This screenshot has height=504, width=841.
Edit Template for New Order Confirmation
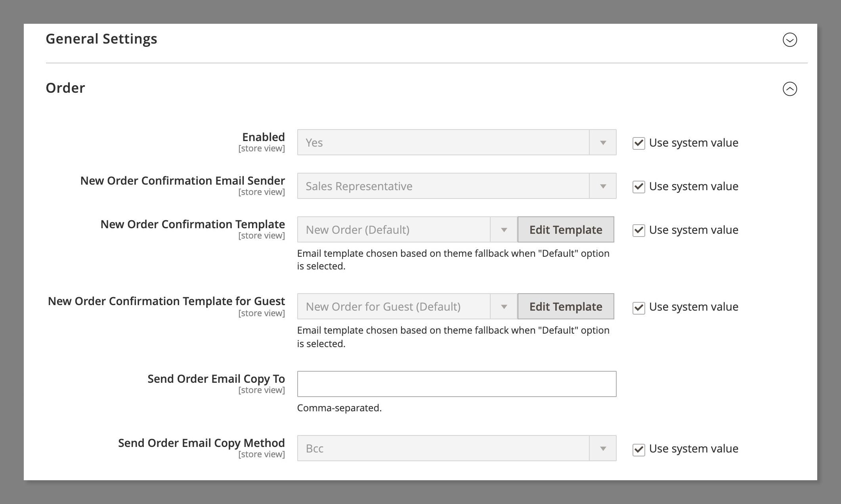tap(566, 230)
